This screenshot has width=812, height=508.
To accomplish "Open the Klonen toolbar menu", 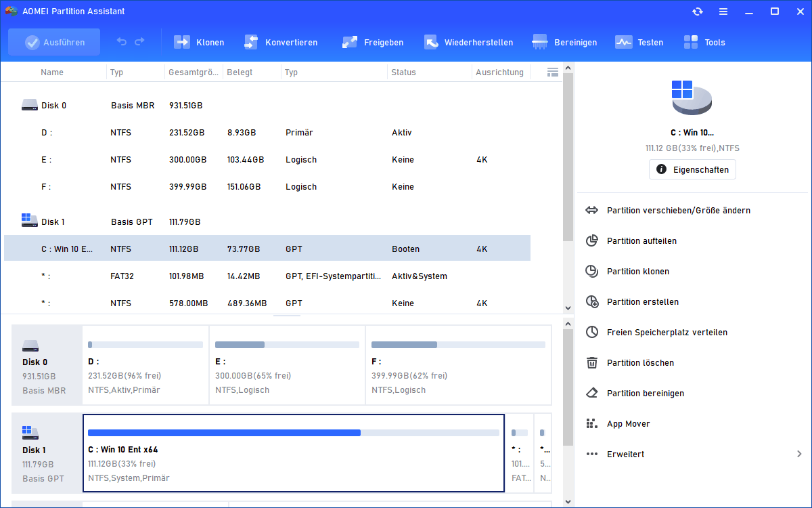I will coord(199,42).
